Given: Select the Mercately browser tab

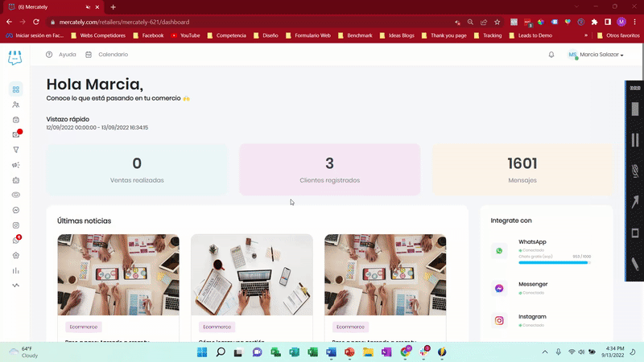Looking at the screenshot, I should click(x=52, y=7).
